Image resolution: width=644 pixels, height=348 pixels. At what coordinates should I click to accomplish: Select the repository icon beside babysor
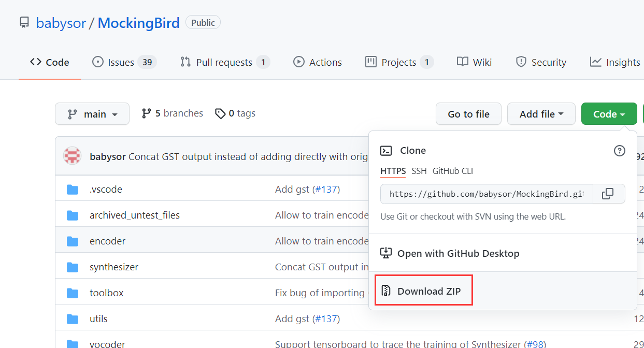tap(24, 22)
